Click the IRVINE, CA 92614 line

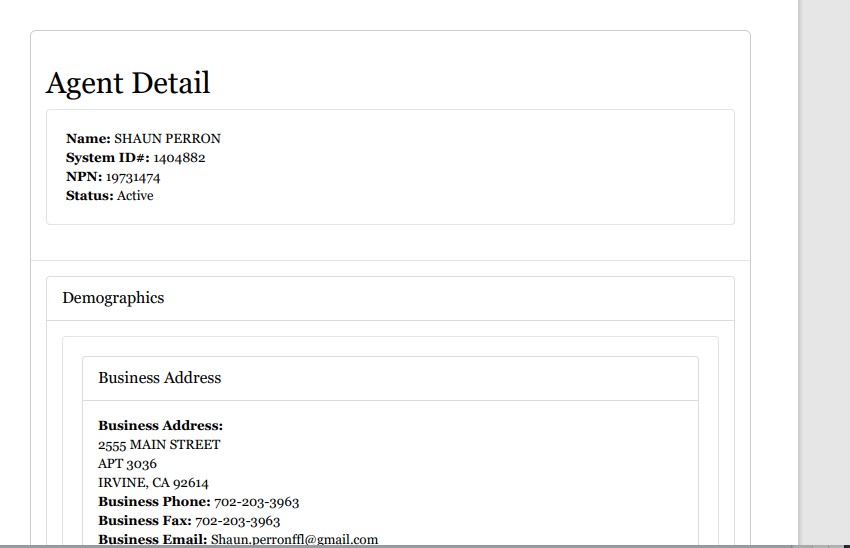[153, 483]
